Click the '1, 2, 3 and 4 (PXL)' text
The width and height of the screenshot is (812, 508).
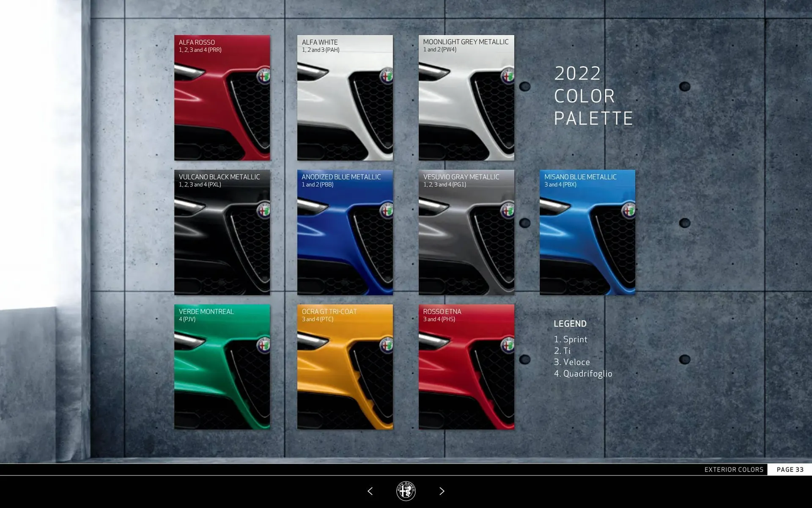[200, 185]
